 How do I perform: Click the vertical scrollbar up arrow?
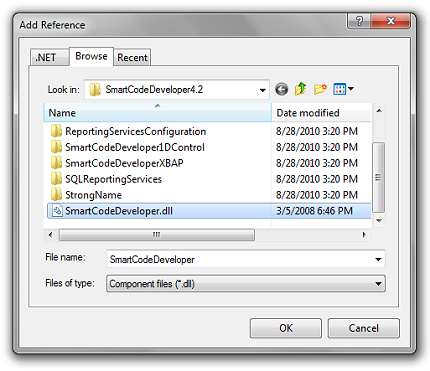pyautogui.click(x=379, y=111)
